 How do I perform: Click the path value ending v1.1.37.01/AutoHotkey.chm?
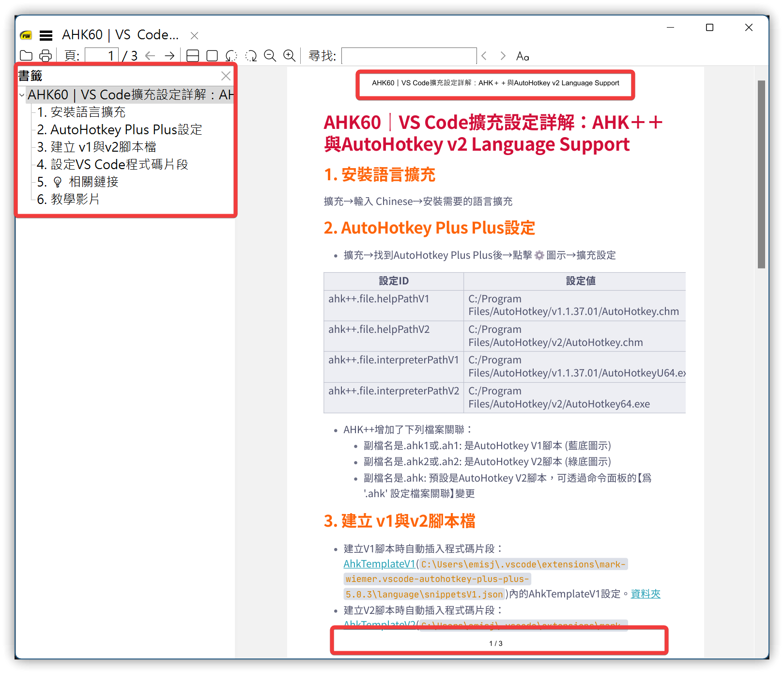(x=574, y=305)
